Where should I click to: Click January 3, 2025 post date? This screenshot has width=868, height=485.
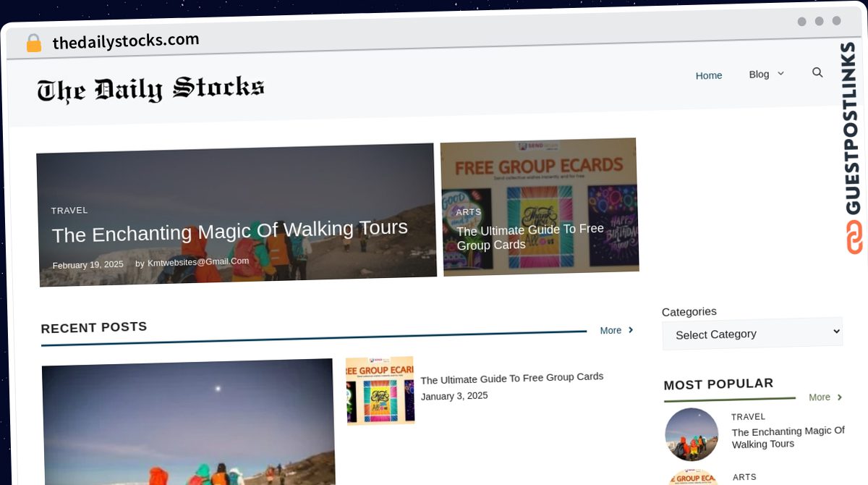pyautogui.click(x=454, y=396)
